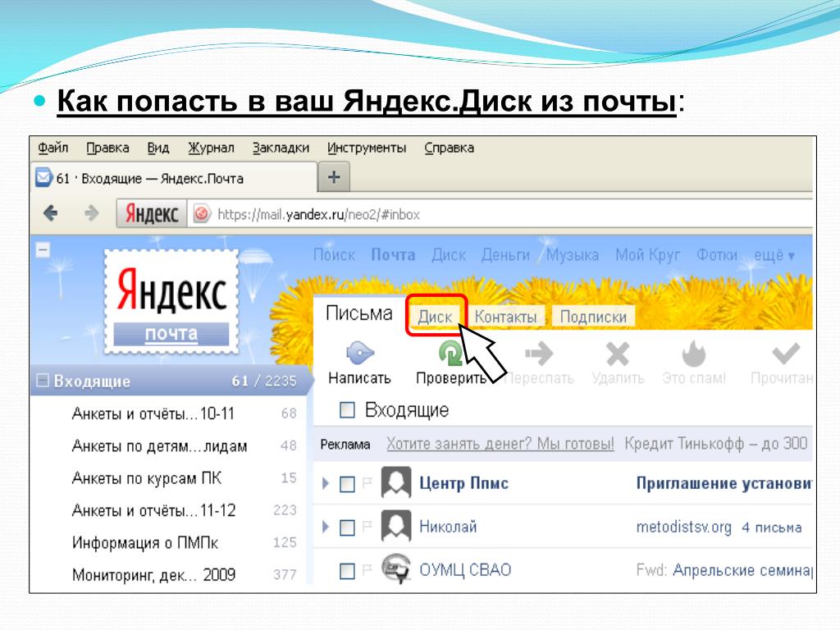Open the Закладки menu
Viewport: 840px width, 630px height.
(x=281, y=148)
